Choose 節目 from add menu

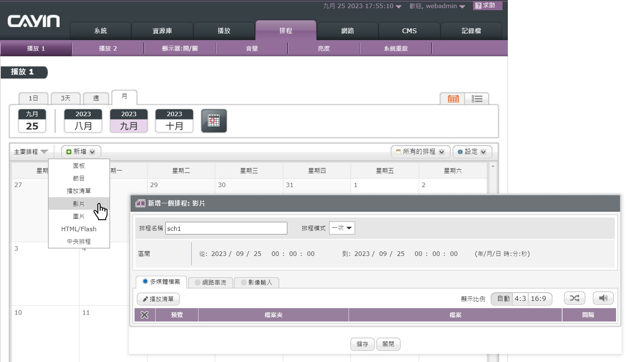pyautogui.click(x=79, y=178)
